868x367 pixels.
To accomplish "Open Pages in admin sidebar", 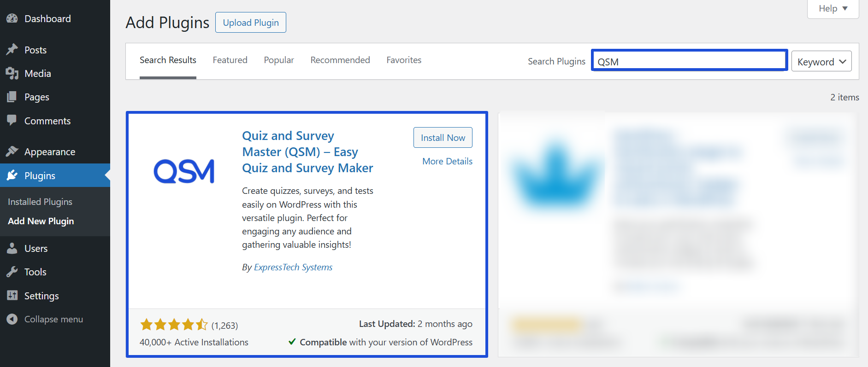I will (x=55, y=97).
